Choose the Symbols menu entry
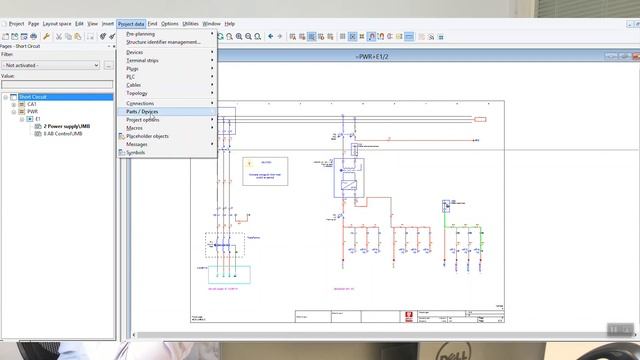The height and width of the screenshot is (360, 640). pyautogui.click(x=167, y=152)
